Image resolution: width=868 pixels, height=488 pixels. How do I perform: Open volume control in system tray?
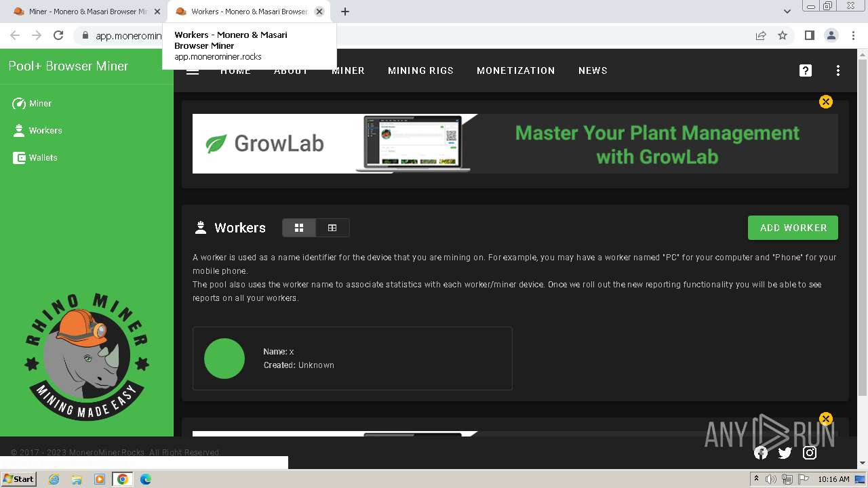pos(771,479)
